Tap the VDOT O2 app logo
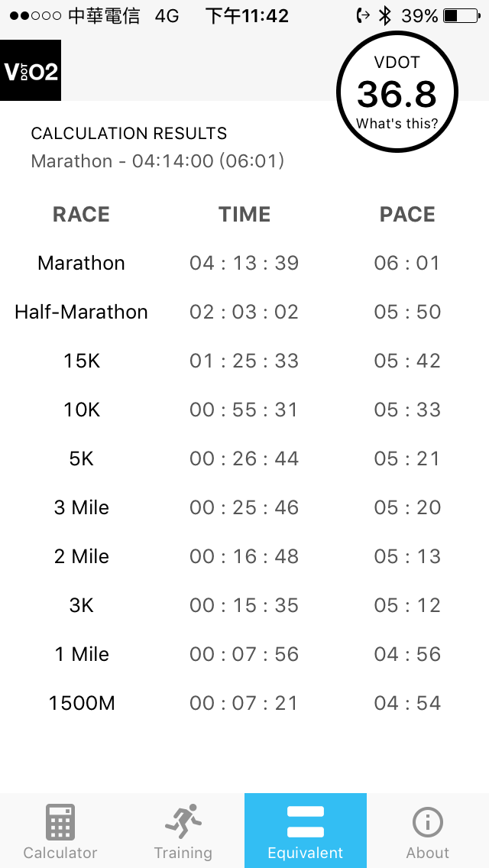The width and height of the screenshot is (489, 868). coord(31,70)
